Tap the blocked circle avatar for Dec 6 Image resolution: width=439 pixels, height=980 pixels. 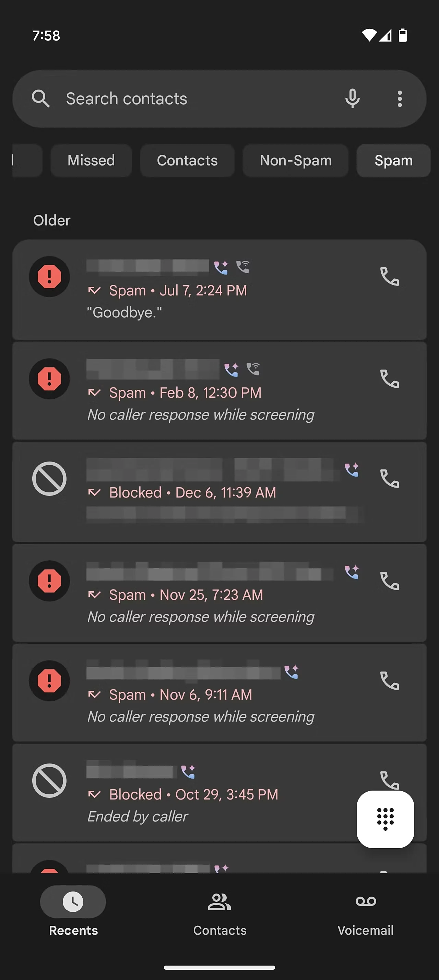tap(49, 479)
